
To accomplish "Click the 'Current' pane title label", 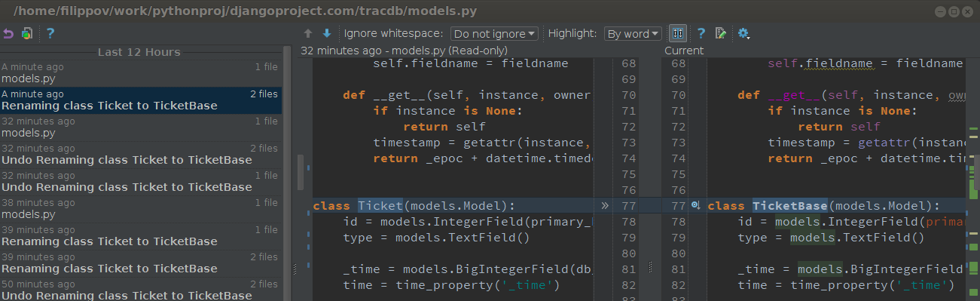I will [x=684, y=51].
